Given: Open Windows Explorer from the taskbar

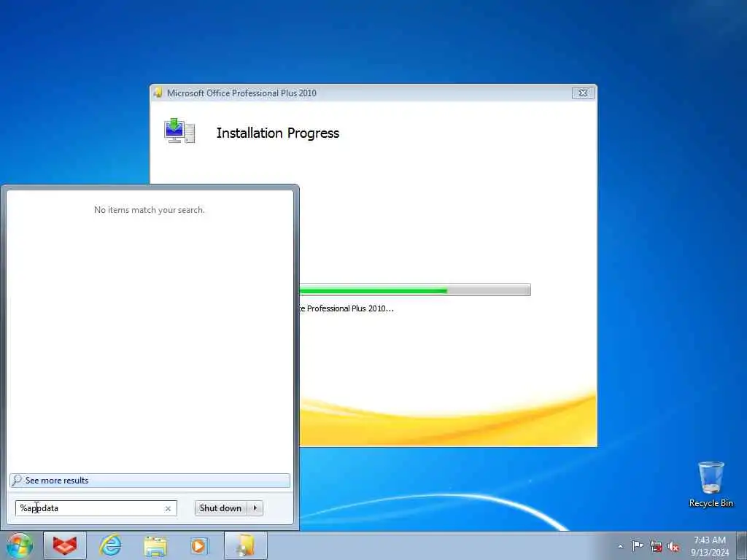Looking at the screenshot, I should [155, 545].
